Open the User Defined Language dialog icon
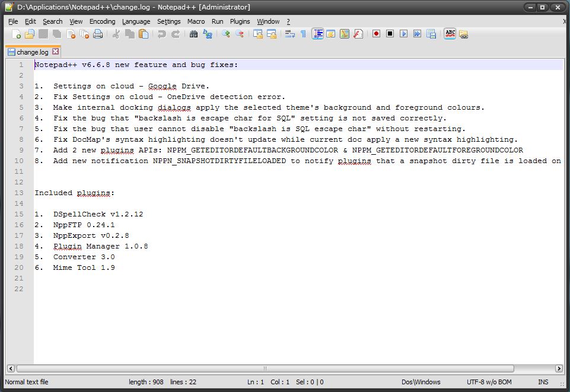 tap(331, 34)
